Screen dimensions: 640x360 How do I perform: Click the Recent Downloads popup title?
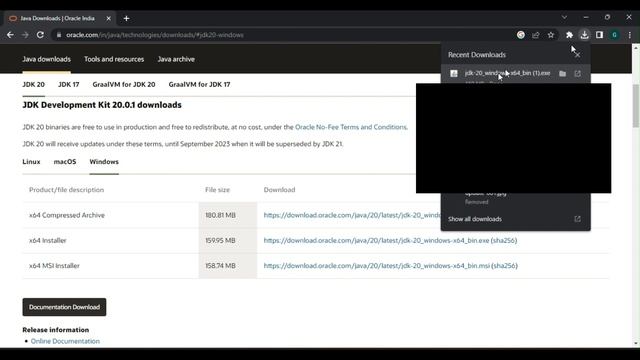coord(477,55)
